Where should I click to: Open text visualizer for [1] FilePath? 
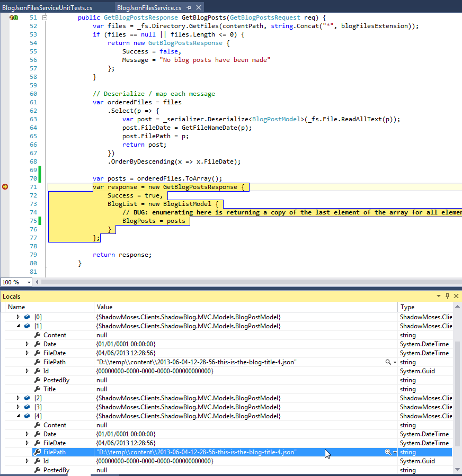pos(388,362)
